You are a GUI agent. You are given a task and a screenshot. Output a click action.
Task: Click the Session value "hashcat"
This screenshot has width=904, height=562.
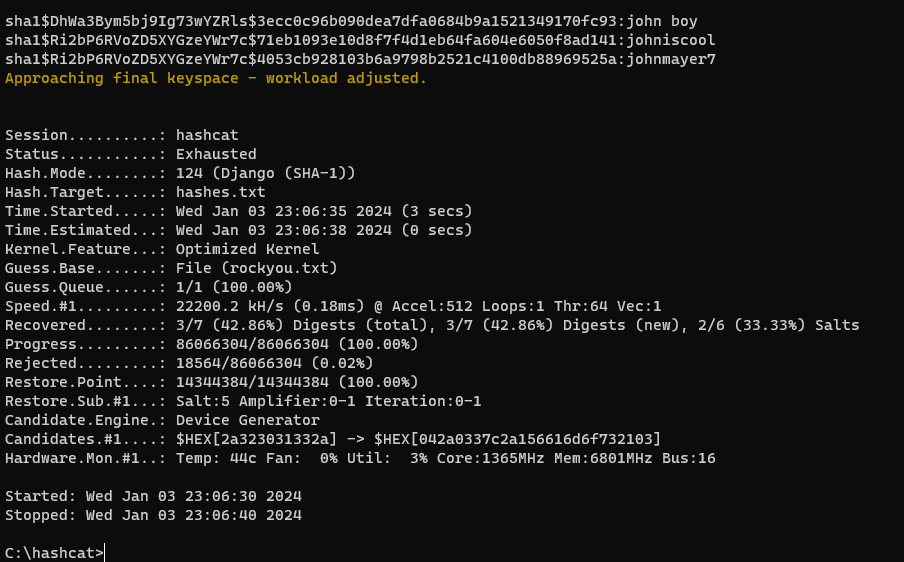click(207, 135)
